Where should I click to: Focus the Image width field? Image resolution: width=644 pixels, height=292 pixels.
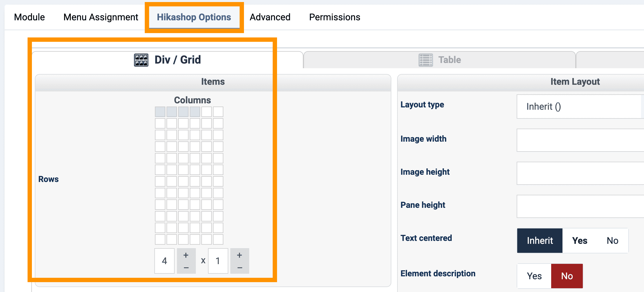coord(580,140)
